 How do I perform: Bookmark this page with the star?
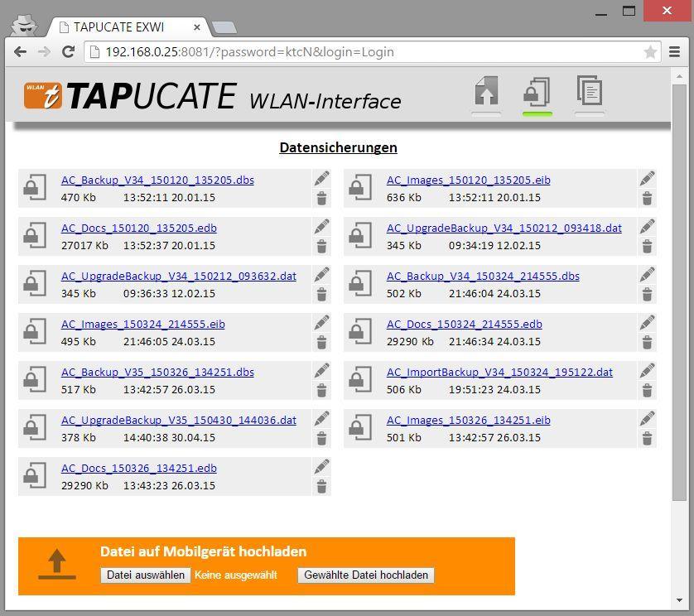coord(650,52)
